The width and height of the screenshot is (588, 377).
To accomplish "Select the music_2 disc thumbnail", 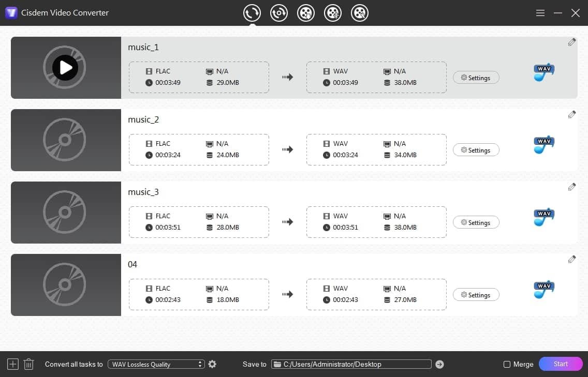I will tap(66, 140).
